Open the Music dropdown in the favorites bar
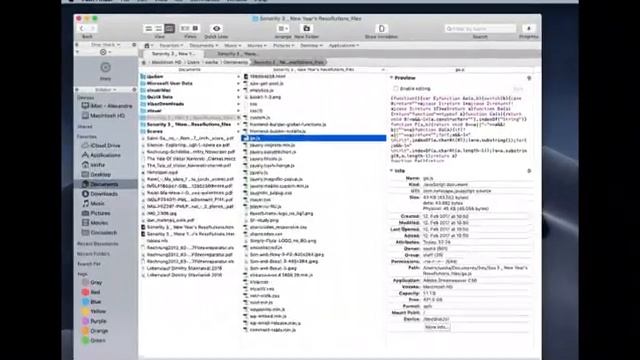Viewport: 640px width, 360px height. 232,46
